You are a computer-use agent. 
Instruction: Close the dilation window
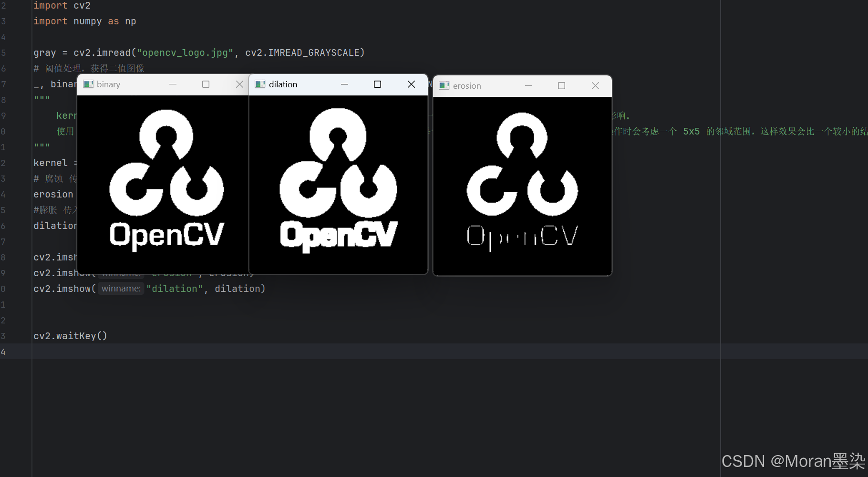click(x=411, y=84)
